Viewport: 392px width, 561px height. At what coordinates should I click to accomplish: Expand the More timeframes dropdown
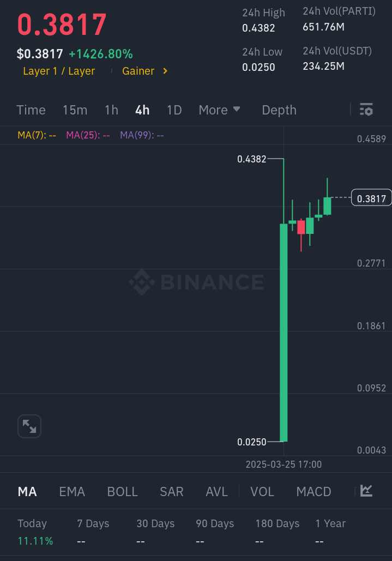tap(219, 110)
